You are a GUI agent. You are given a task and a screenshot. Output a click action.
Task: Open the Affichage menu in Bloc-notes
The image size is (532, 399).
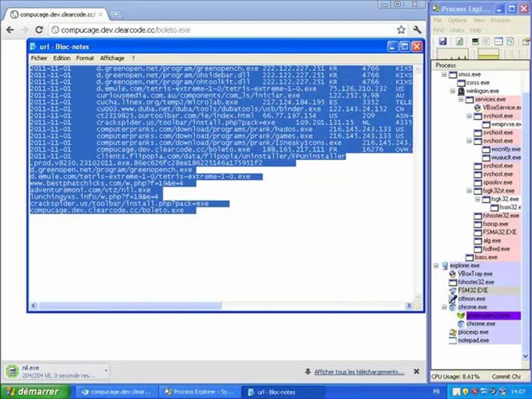pos(112,58)
